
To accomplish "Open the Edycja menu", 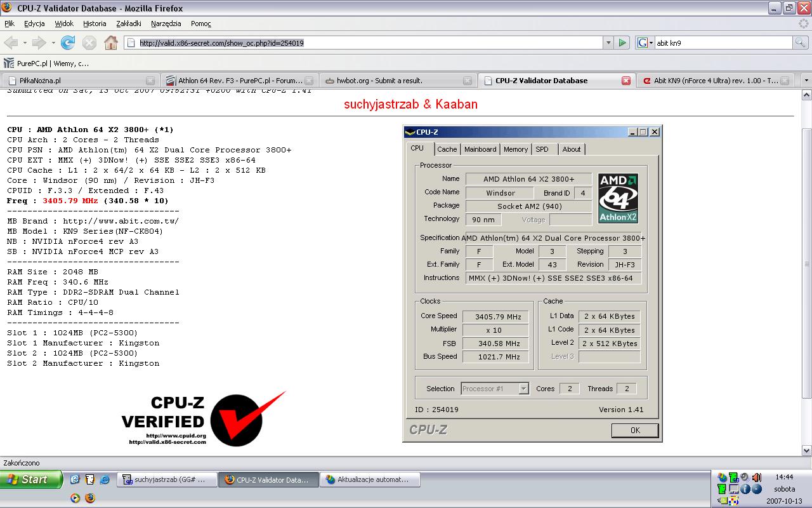I will coord(34,23).
